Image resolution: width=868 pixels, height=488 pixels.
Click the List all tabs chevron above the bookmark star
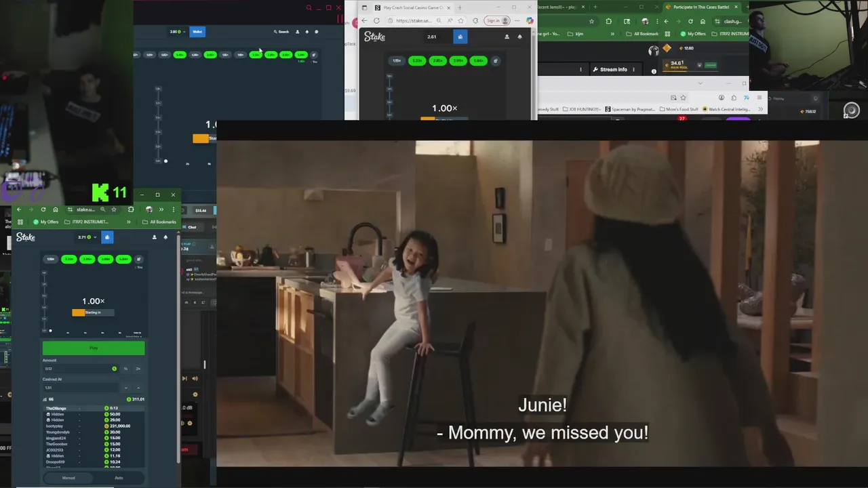pyautogui.click(x=700, y=83)
